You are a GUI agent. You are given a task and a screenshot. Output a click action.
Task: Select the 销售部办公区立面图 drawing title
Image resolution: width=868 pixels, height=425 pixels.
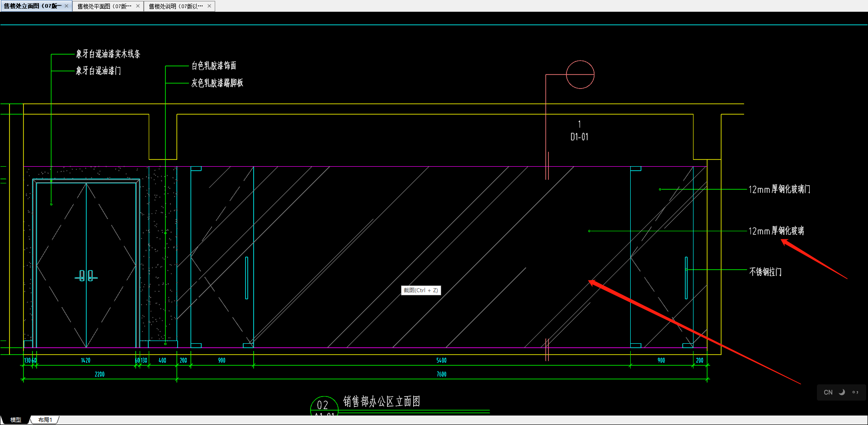click(x=382, y=402)
